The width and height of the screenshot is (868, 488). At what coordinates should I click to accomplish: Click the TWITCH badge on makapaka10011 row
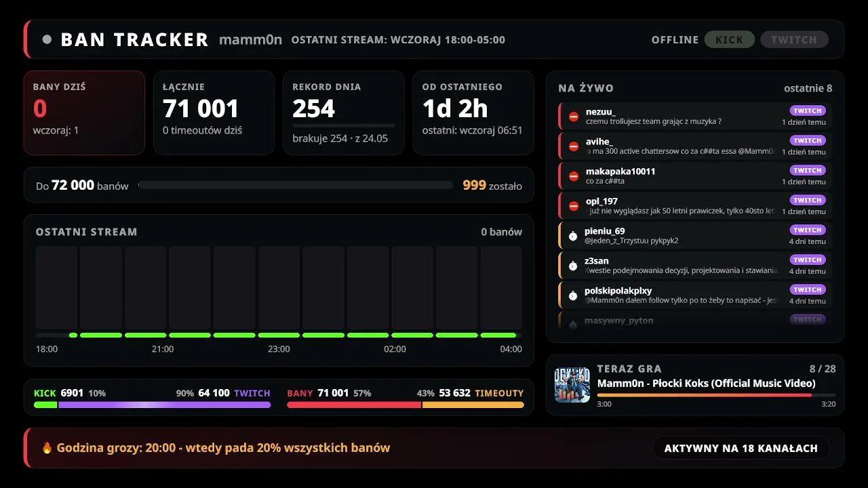coord(808,170)
